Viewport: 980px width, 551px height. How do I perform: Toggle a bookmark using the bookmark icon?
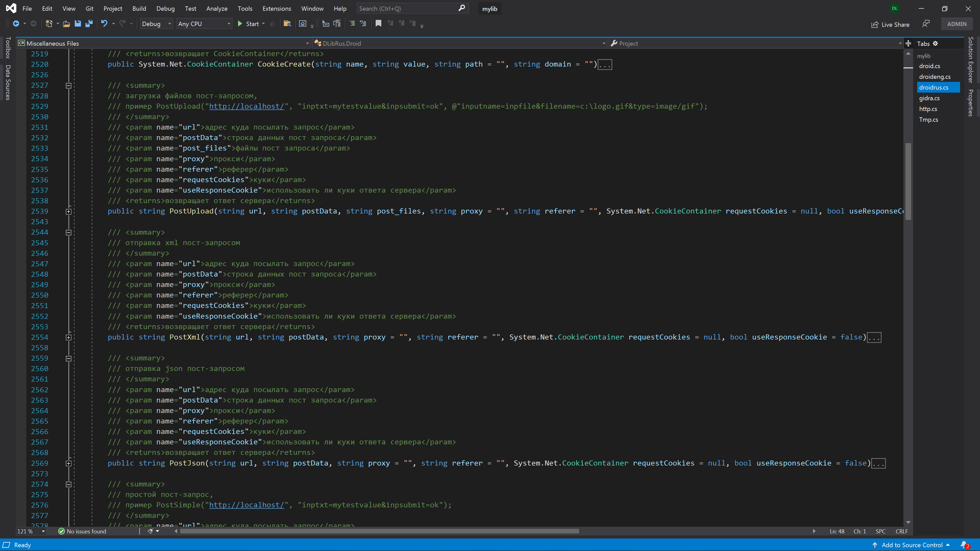tap(378, 23)
